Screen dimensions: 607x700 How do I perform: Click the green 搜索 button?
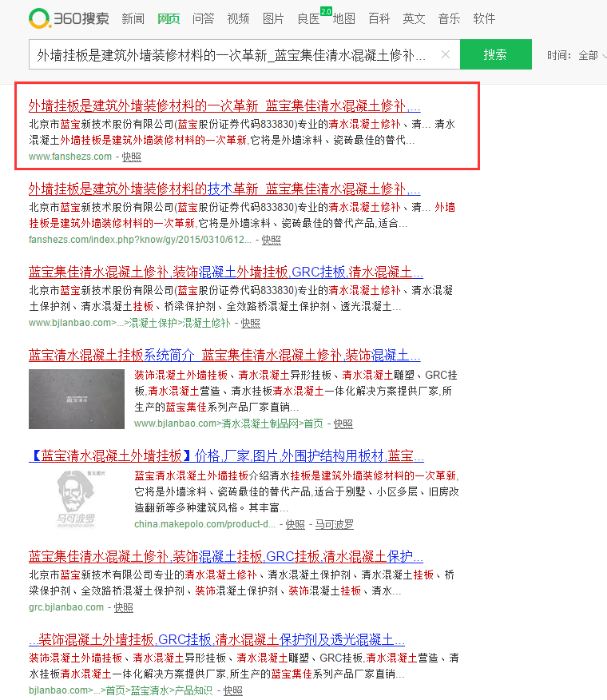coord(496,54)
